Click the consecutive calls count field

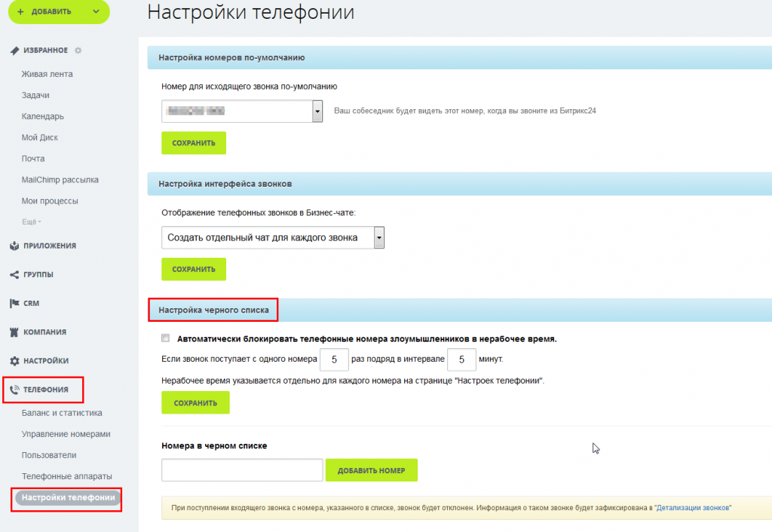coord(334,359)
